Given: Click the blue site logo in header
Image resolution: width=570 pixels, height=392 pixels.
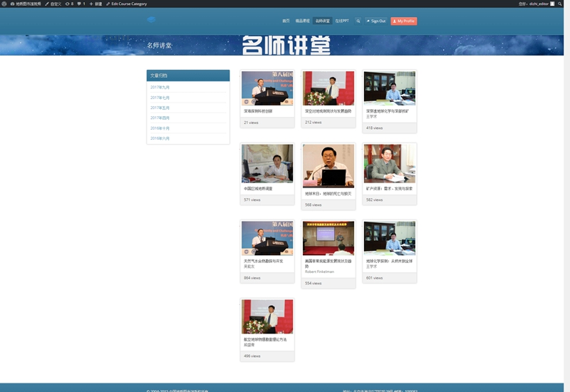Looking at the screenshot, I should click(152, 20).
